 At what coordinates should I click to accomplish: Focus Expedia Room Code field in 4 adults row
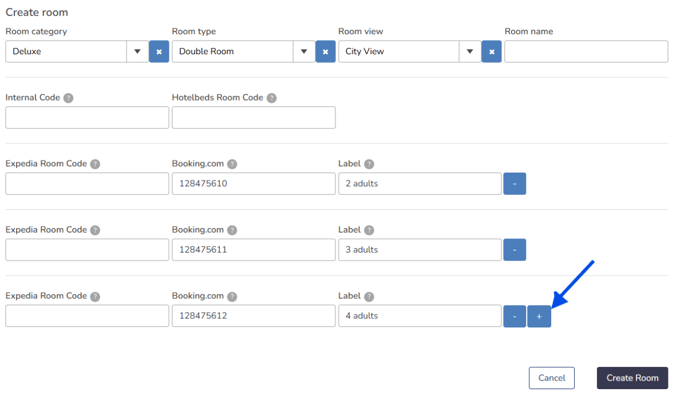(87, 316)
